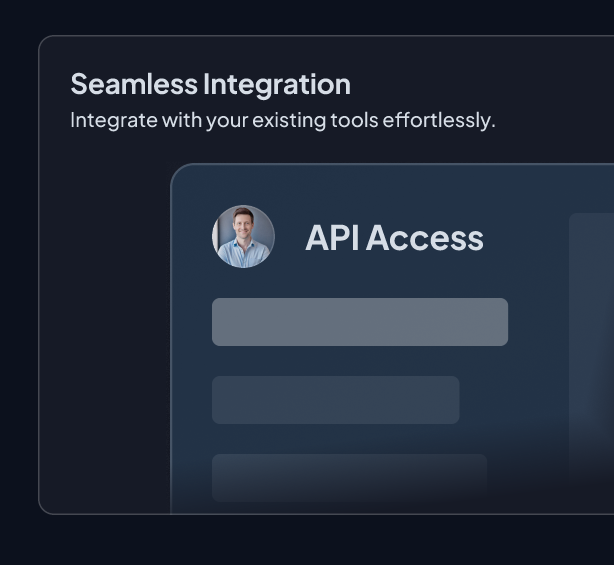The width and height of the screenshot is (614, 565).
Task: Click the man's circular profile avatar
Action: [243, 237]
